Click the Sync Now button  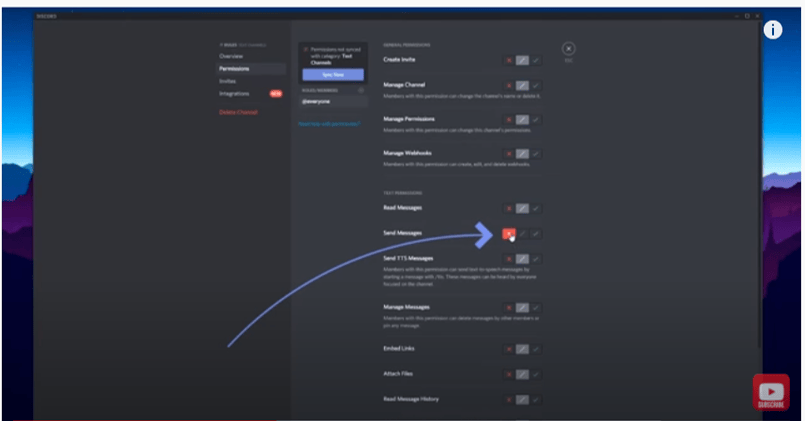[x=333, y=75]
